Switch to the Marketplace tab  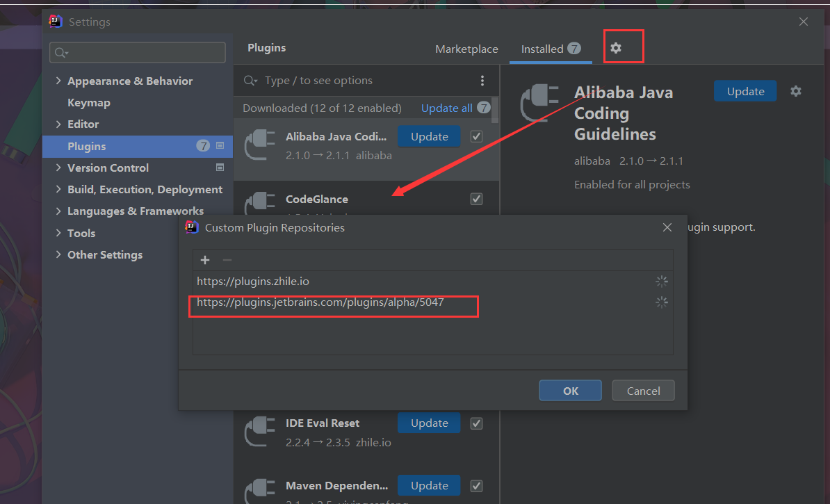click(x=466, y=49)
